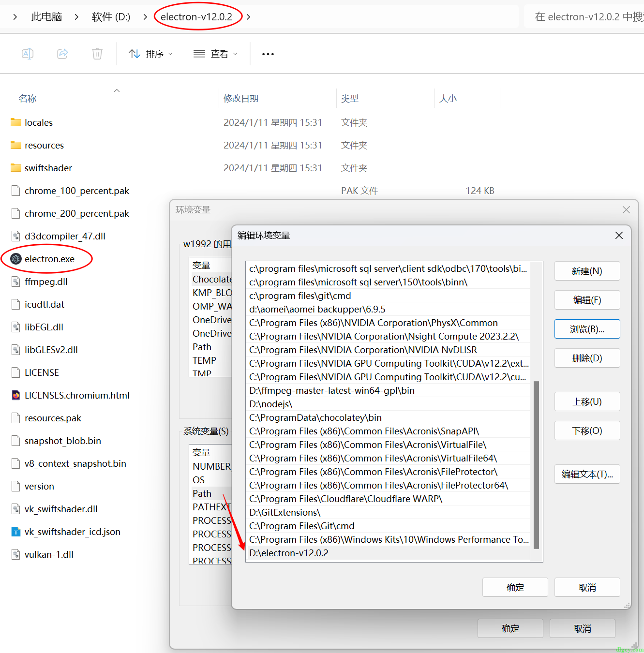Image resolution: width=644 pixels, height=653 pixels.
Task: Select path entry D:\ffmpeg-master-latest-win64-gpl\bin
Action: tap(388, 390)
